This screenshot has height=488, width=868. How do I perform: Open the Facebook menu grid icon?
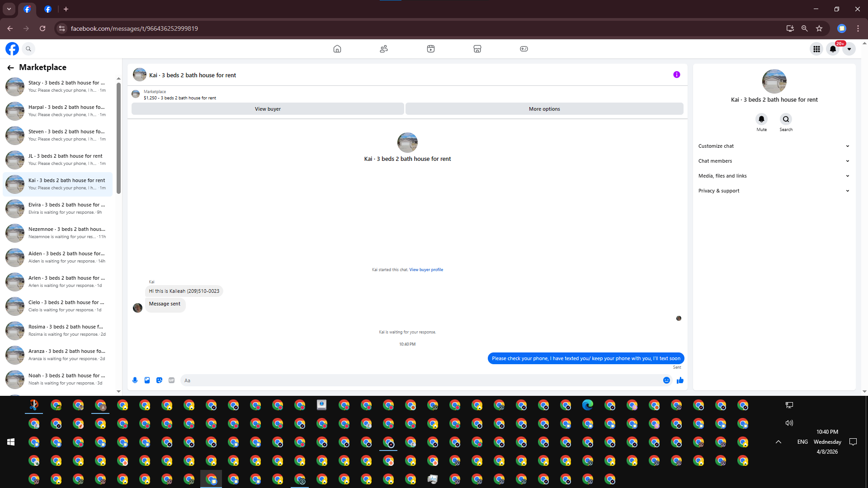point(816,49)
